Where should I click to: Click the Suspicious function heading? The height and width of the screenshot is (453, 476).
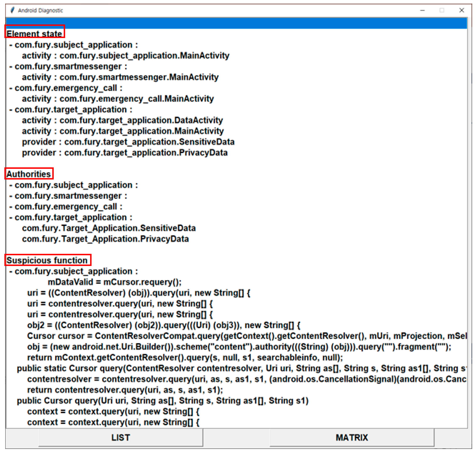47,260
